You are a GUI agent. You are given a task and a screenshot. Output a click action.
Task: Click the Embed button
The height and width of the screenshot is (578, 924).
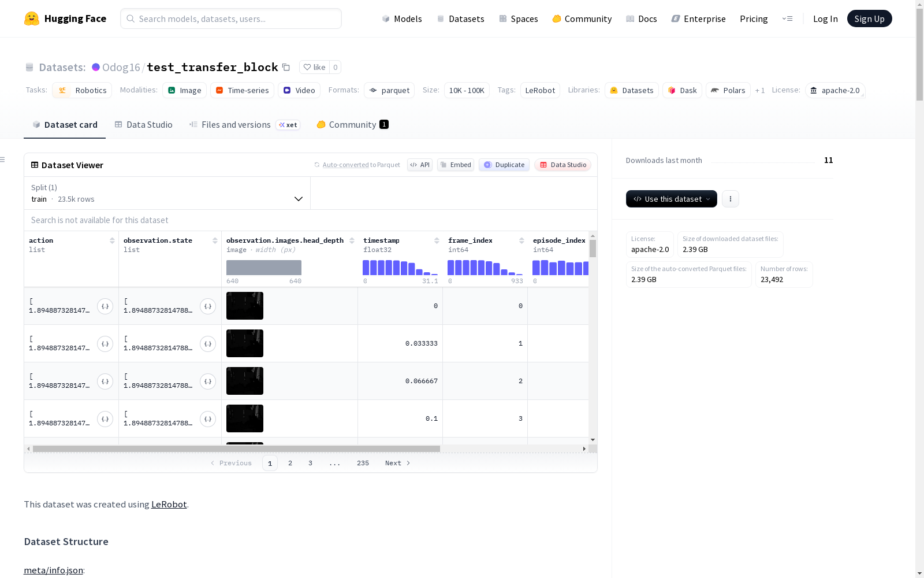click(456, 165)
